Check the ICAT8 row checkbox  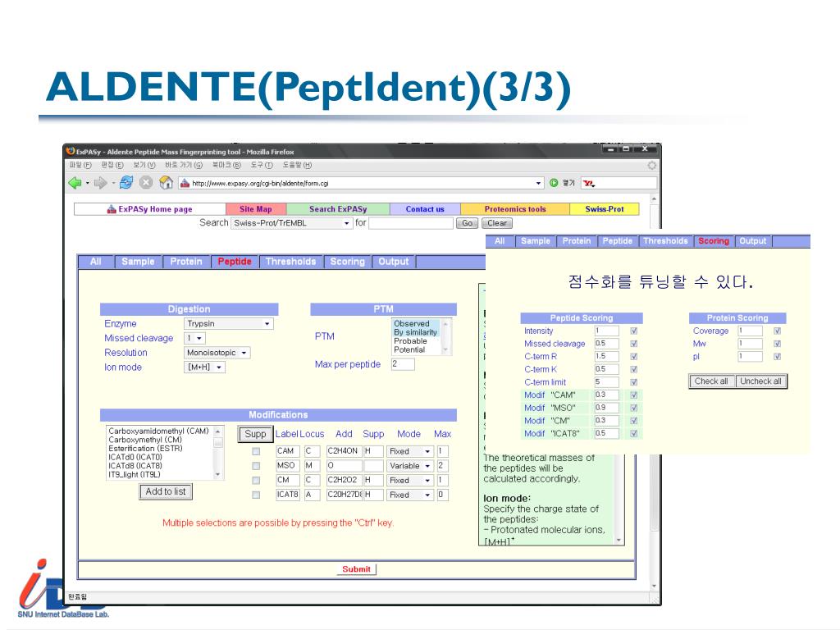point(256,495)
